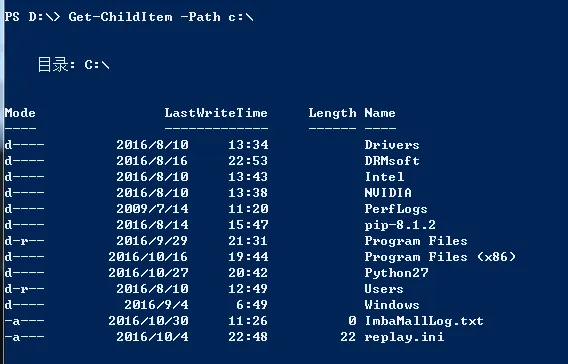Image resolution: width=568 pixels, height=364 pixels.
Task: Click the Program Files (x86) entry
Action: (x=440, y=257)
